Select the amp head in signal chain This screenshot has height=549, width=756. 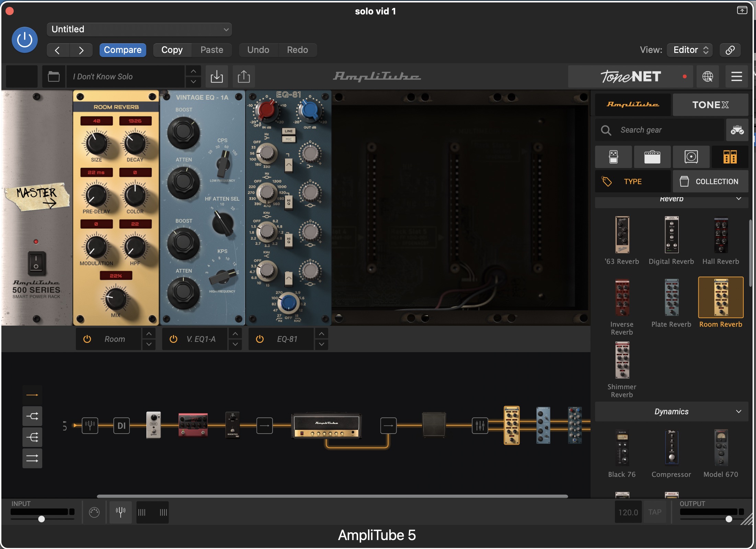[327, 426]
